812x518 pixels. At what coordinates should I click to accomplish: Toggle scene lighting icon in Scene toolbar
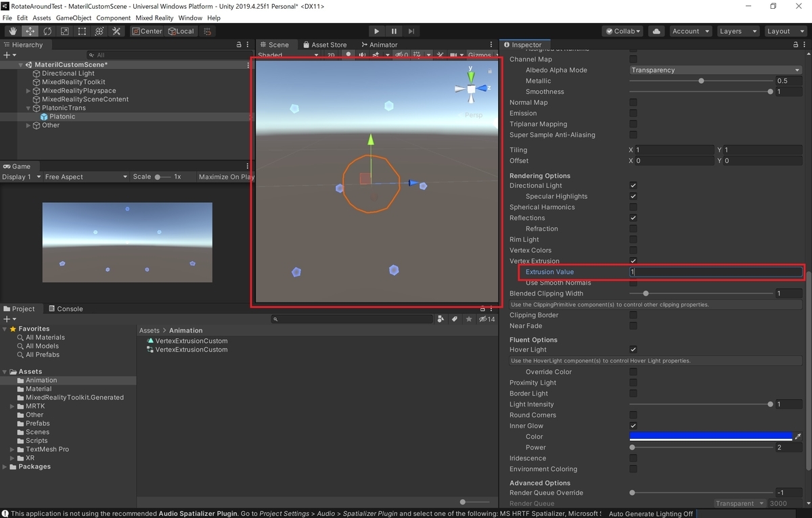pos(348,55)
